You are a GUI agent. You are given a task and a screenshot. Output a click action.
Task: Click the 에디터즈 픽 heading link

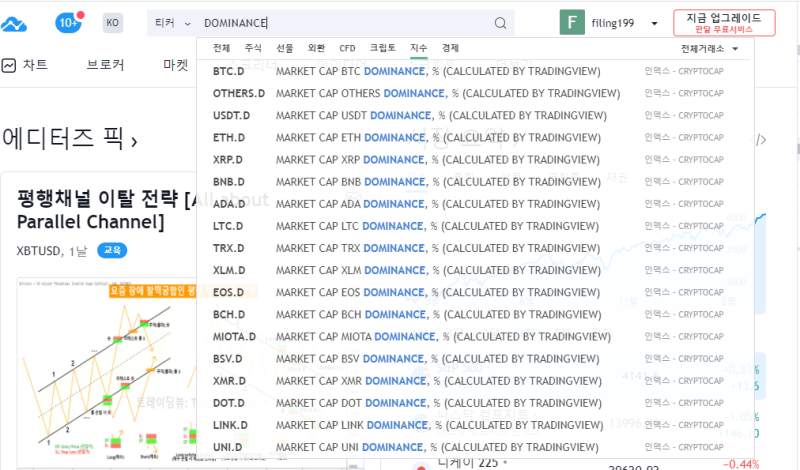[69, 139]
